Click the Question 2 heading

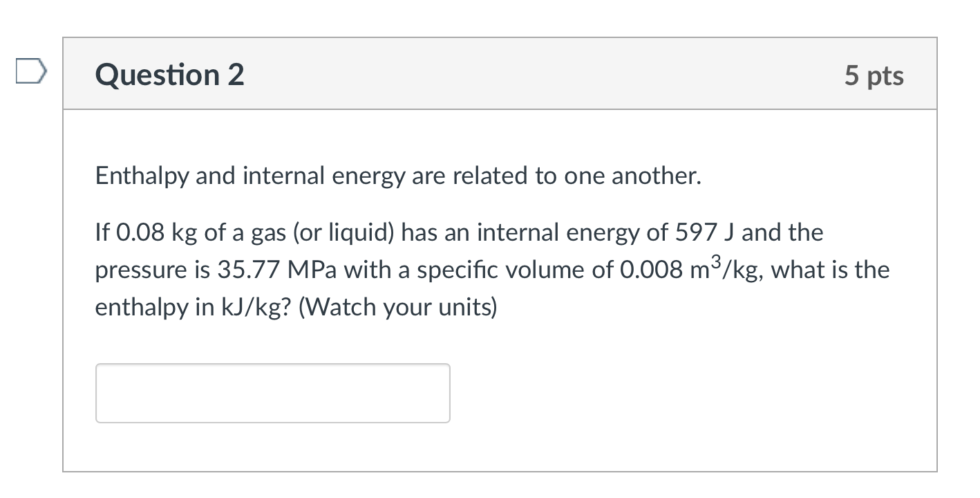click(169, 74)
